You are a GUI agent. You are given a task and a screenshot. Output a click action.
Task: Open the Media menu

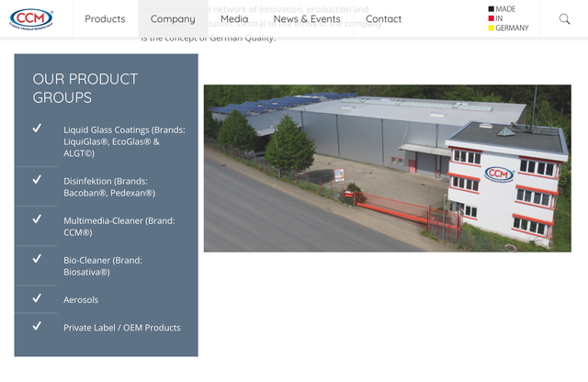[234, 18]
